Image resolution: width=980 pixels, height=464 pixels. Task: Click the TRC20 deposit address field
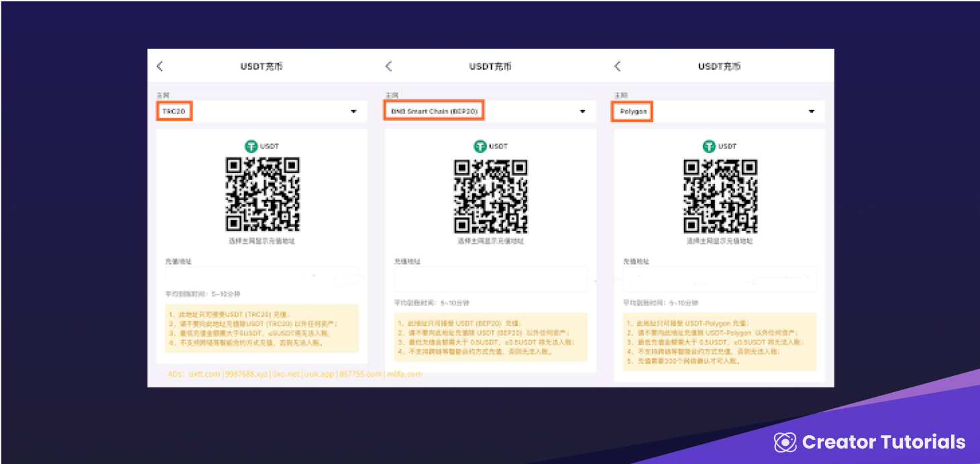pos(262,277)
